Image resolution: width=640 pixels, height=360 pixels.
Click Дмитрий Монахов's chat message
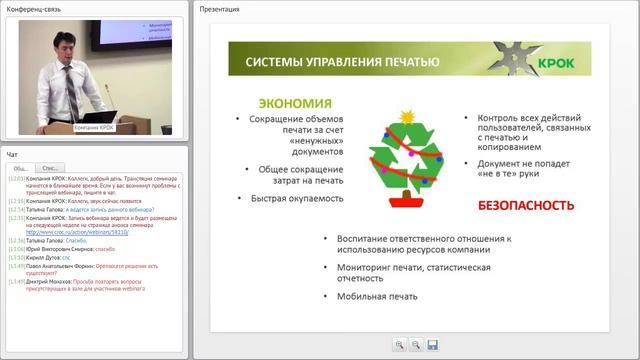click(x=77, y=285)
